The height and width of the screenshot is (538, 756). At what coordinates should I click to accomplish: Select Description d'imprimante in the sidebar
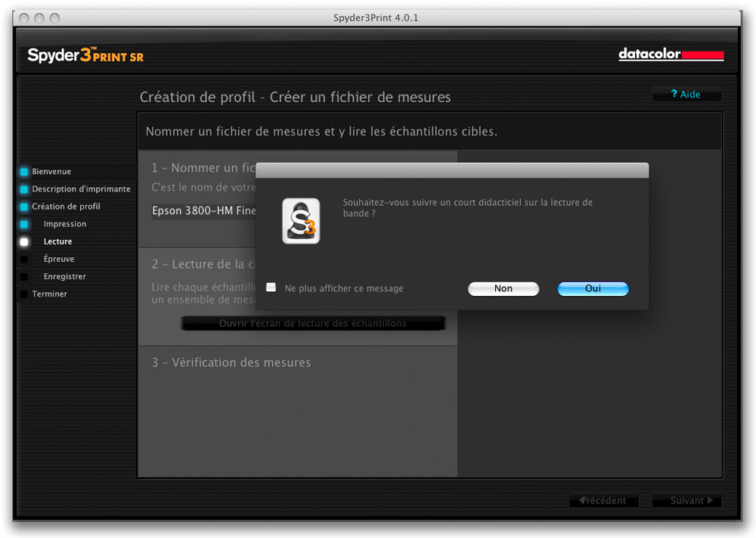tap(81, 188)
